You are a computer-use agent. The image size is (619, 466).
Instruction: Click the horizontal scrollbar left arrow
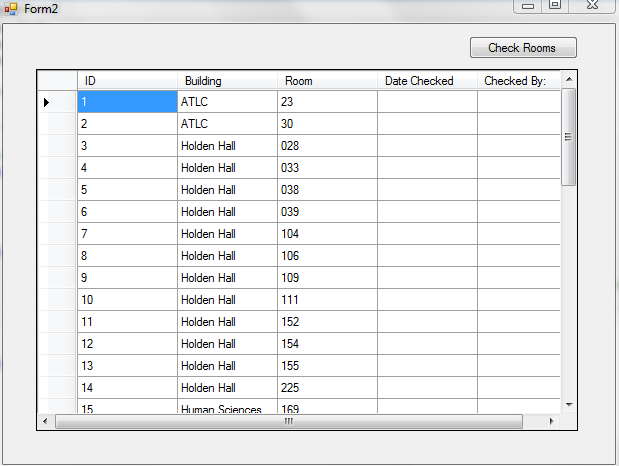pos(45,421)
